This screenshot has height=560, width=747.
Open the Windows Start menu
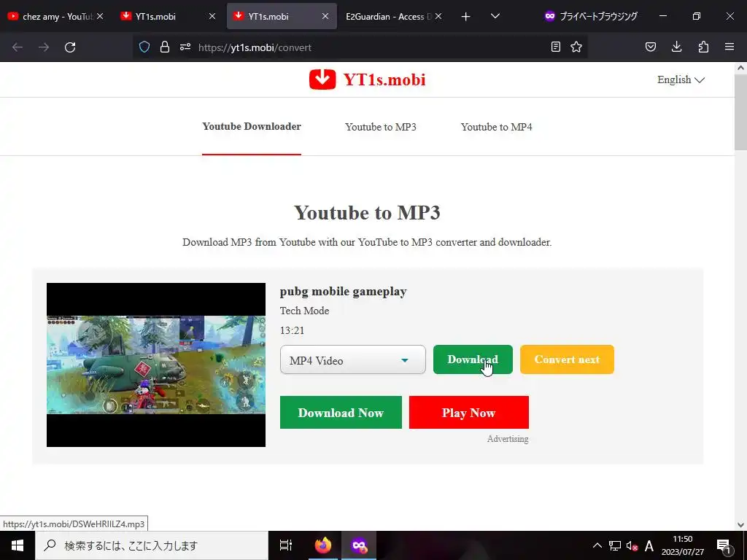(x=18, y=545)
